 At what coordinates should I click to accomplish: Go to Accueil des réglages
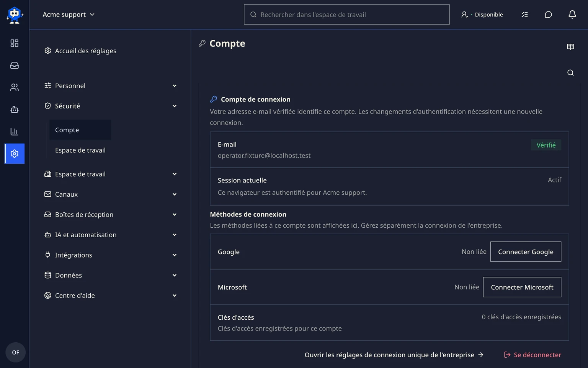click(x=80, y=51)
